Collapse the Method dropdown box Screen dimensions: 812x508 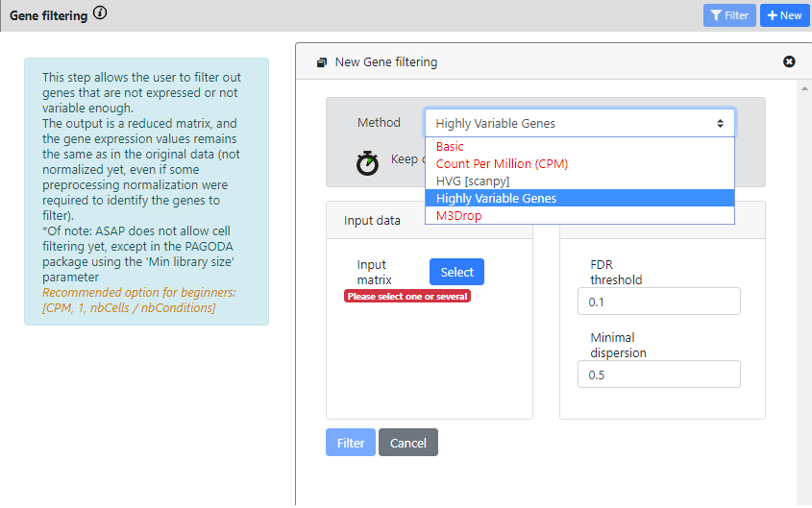(579, 123)
